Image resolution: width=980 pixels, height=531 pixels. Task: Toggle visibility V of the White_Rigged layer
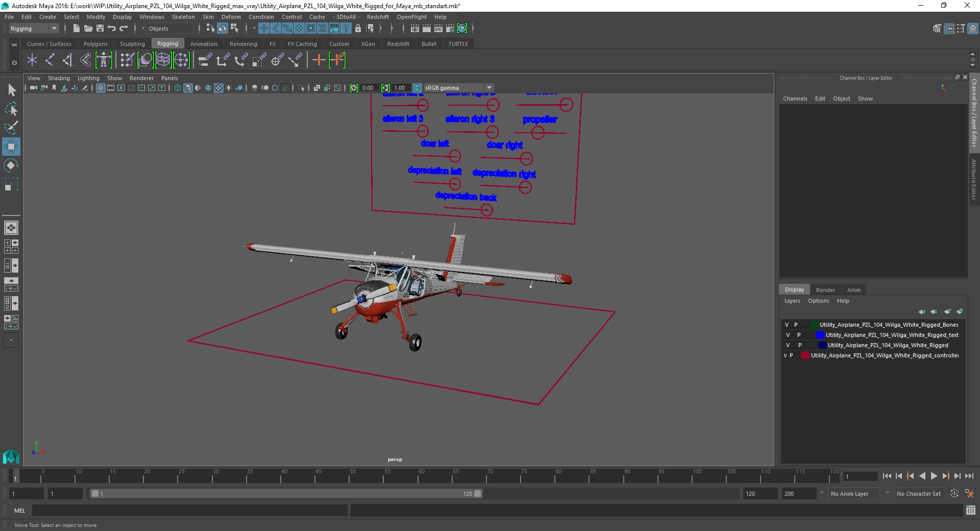pos(788,345)
